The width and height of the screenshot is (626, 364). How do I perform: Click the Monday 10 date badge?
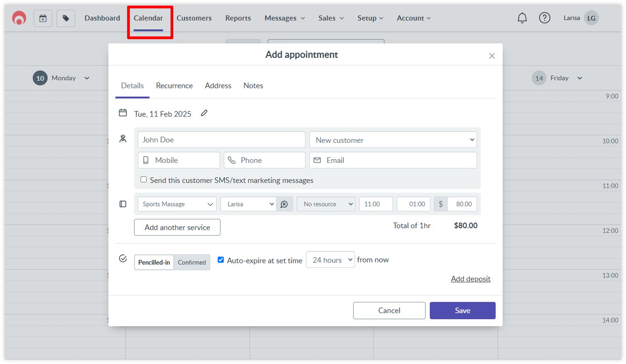pyautogui.click(x=40, y=78)
